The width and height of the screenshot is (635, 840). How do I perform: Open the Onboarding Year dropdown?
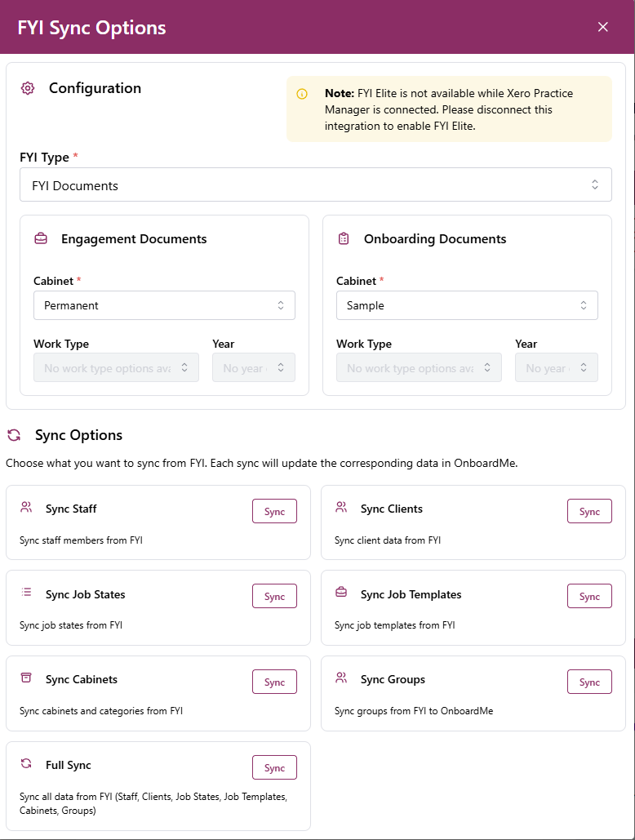(x=556, y=368)
